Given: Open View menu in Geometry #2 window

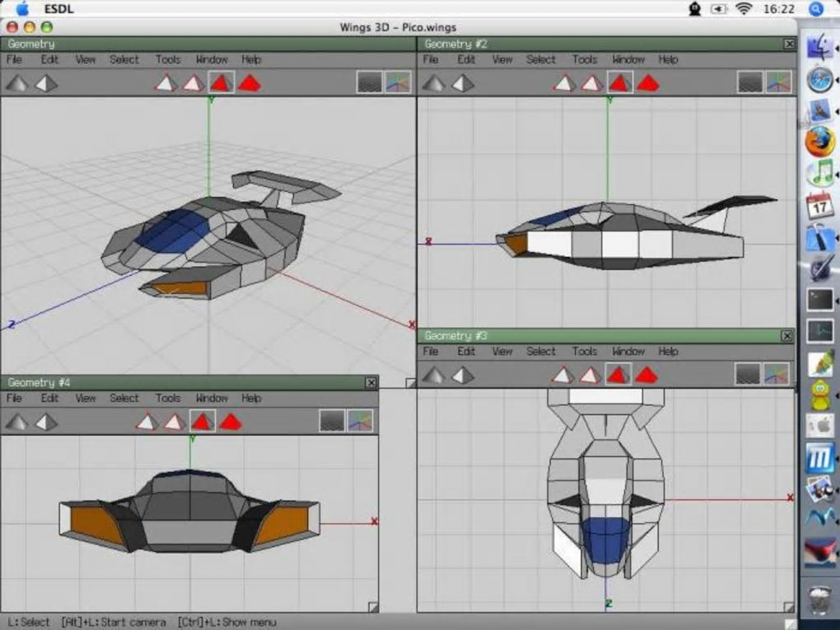Looking at the screenshot, I should coord(502,59).
